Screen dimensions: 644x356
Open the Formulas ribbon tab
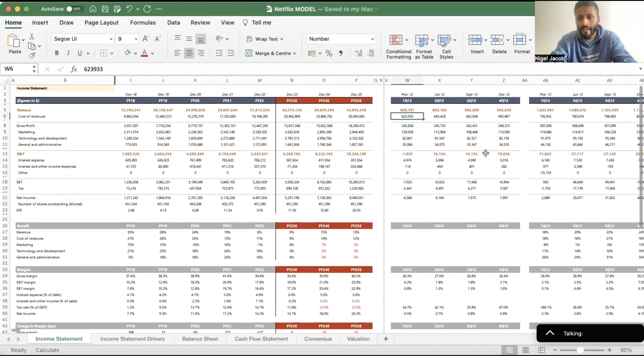[143, 23]
